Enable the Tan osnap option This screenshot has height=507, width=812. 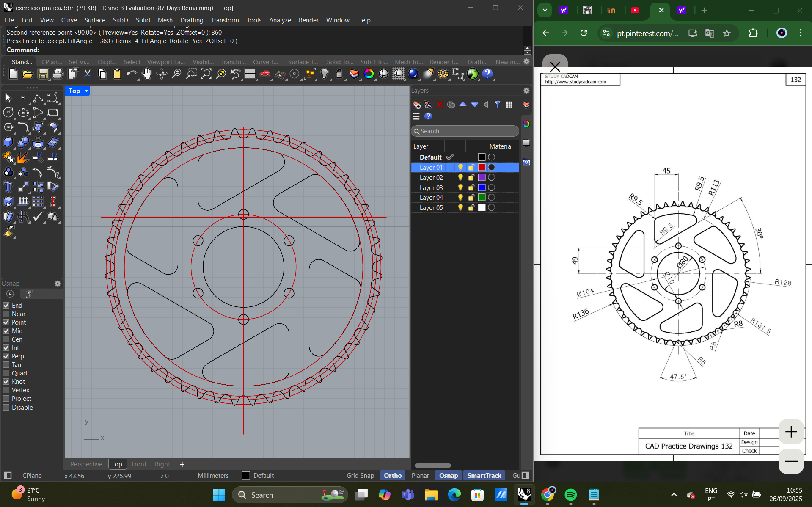coord(6,365)
